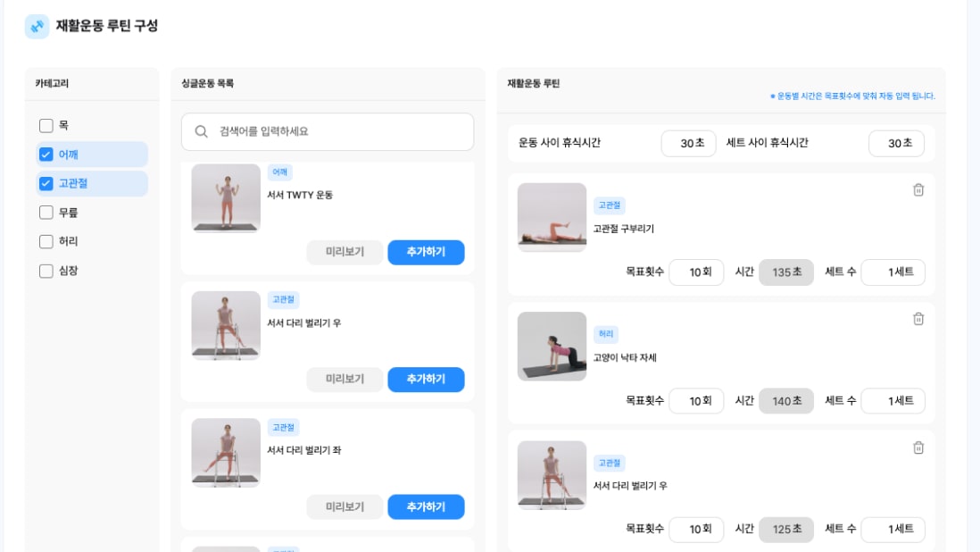The width and height of the screenshot is (980, 552).
Task: Tick the 허리 category checkbox
Action: pos(46,241)
